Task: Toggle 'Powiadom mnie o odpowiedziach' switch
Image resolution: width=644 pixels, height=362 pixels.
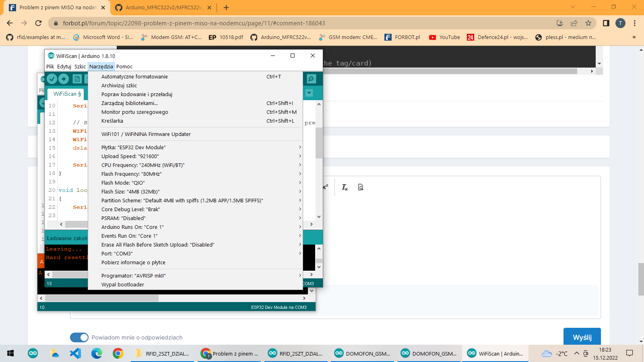Action: coord(79,337)
